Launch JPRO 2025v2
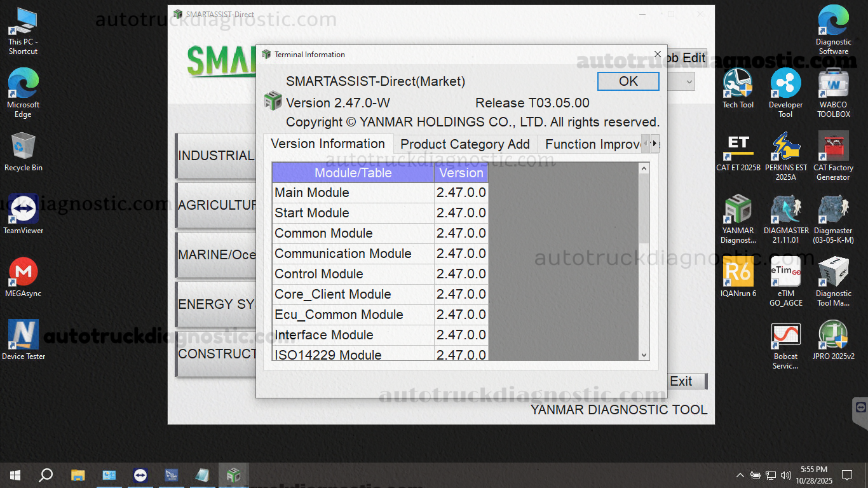 833,334
